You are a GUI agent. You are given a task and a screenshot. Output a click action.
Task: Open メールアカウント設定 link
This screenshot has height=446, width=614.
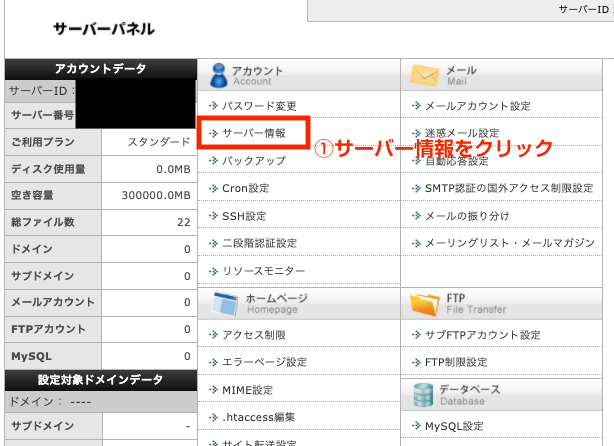point(477,105)
